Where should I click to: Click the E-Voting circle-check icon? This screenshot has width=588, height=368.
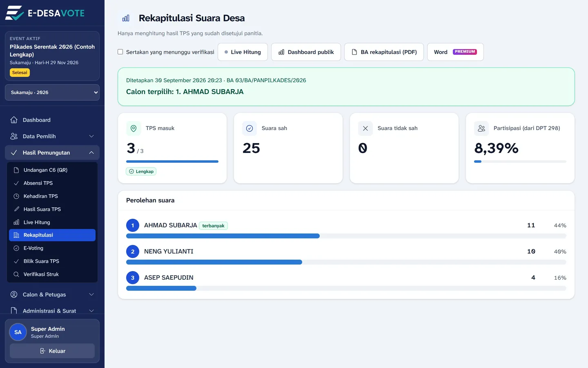(x=16, y=248)
